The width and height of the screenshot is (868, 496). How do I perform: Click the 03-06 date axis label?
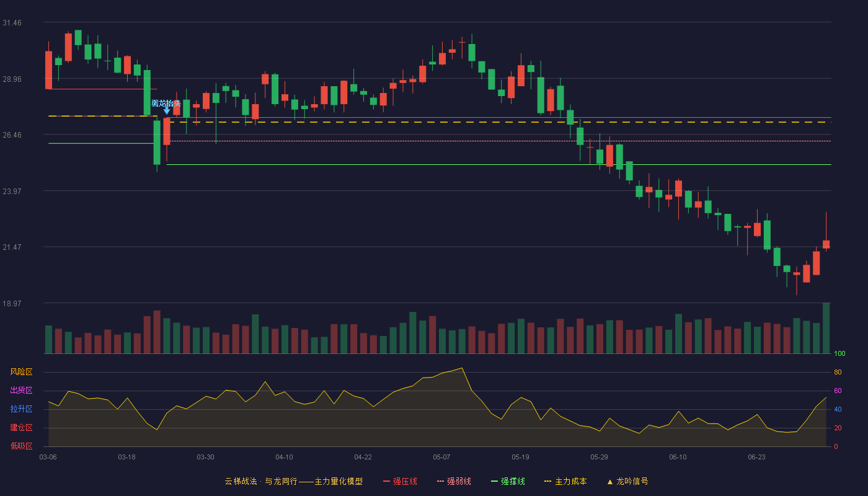point(48,457)
